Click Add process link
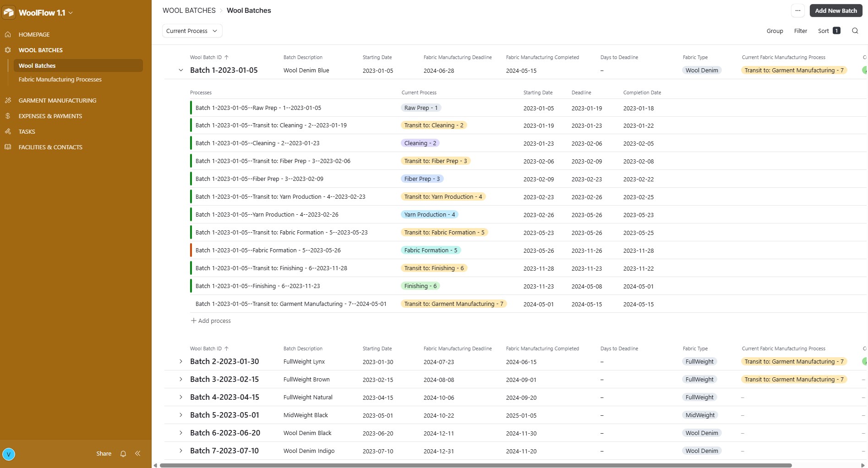 click(211, 321)
